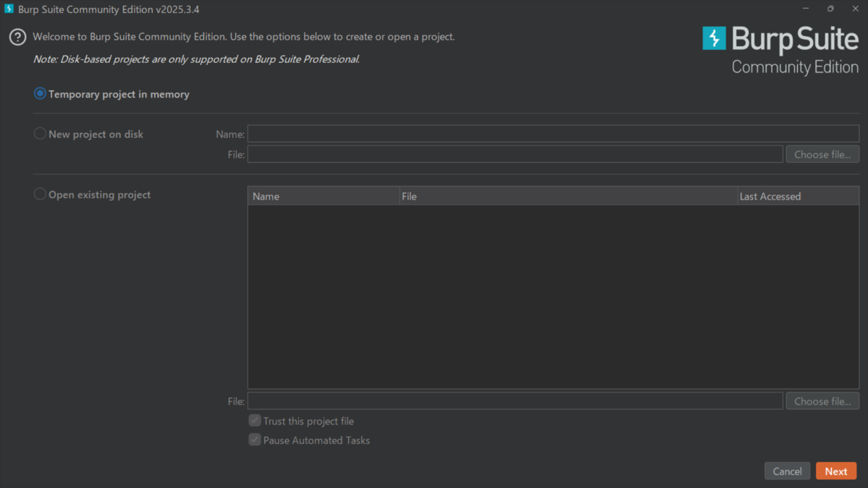Click the Welcome to Burp Suite message

[244, 36]
